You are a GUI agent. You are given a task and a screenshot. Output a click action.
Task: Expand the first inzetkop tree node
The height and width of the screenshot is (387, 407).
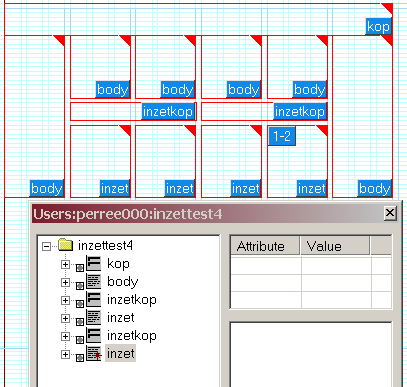point(65,301)
